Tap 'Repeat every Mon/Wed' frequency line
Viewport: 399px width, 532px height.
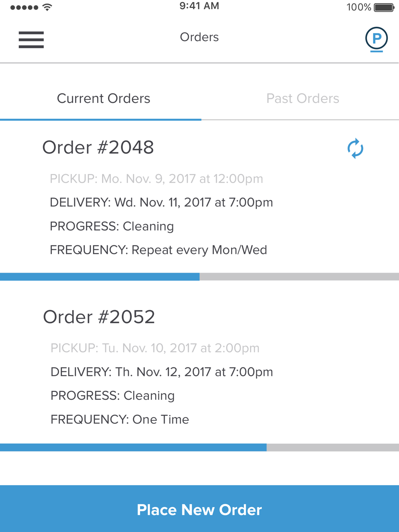click(x=158, y=250)
